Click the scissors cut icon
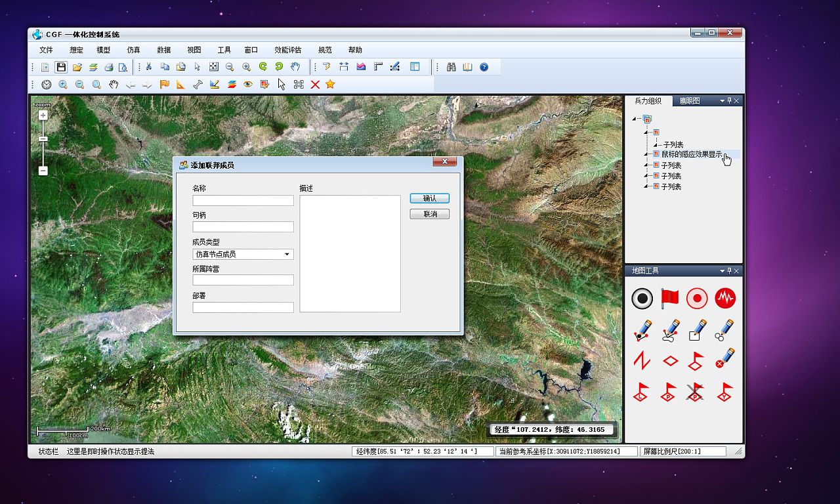The width and height of the screenshot is (840, 504). (x=149, y=67)
